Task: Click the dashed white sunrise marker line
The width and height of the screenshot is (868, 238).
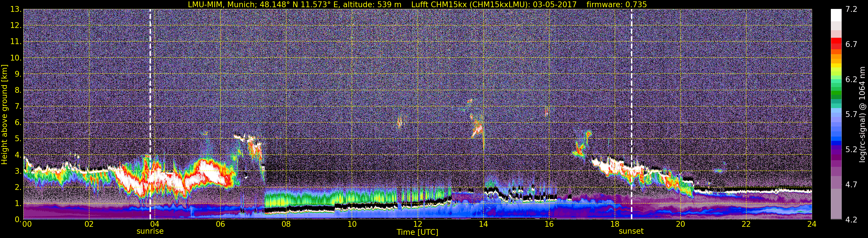Action: (150, 114)
